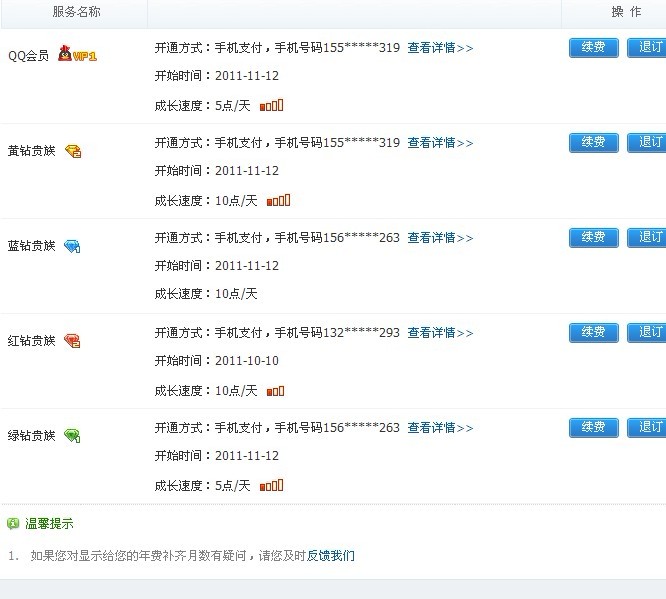Renew 黄钻贵族 with 续费 button
Screen dimensions: 666x599
[x=593, y=142]
